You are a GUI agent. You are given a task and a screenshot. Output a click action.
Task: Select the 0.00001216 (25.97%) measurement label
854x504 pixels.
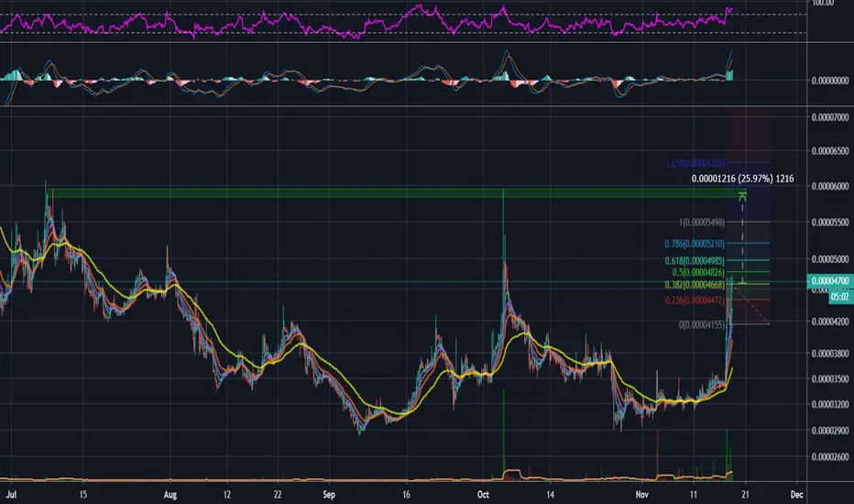(x=742, y=179)
